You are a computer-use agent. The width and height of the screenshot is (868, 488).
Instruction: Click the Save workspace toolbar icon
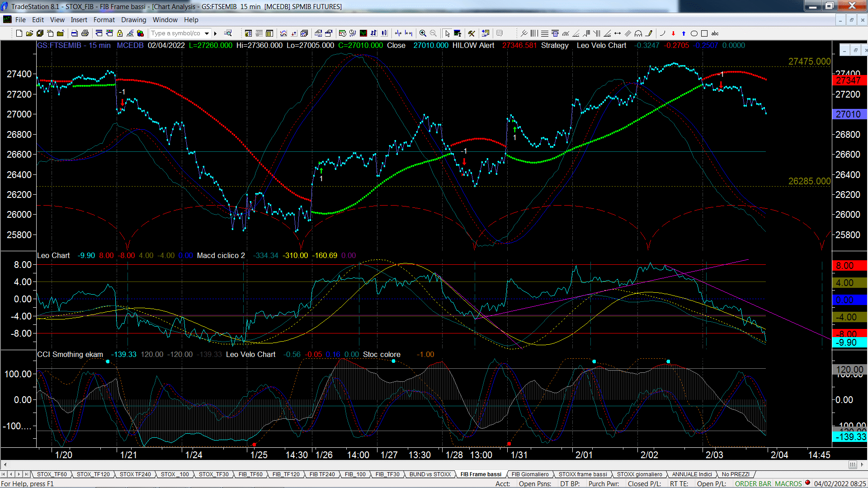40,33
